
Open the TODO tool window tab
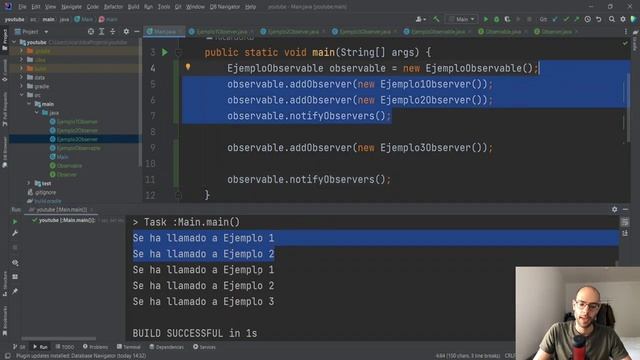[65, 347]
